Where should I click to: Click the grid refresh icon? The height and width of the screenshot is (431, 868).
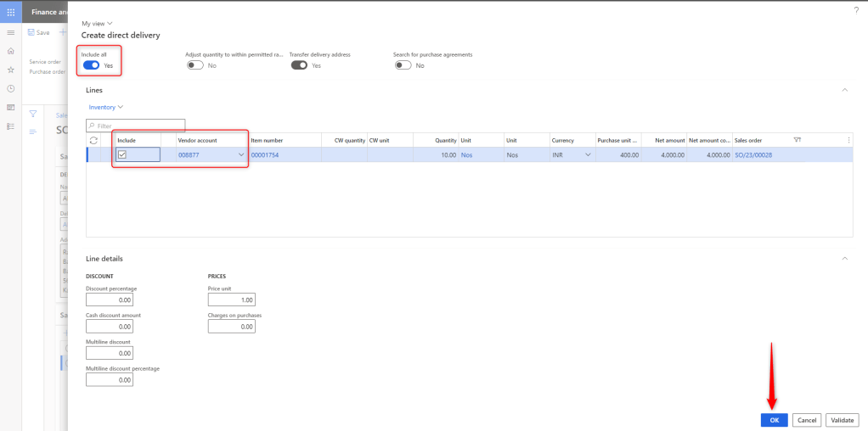click(93, 140)
